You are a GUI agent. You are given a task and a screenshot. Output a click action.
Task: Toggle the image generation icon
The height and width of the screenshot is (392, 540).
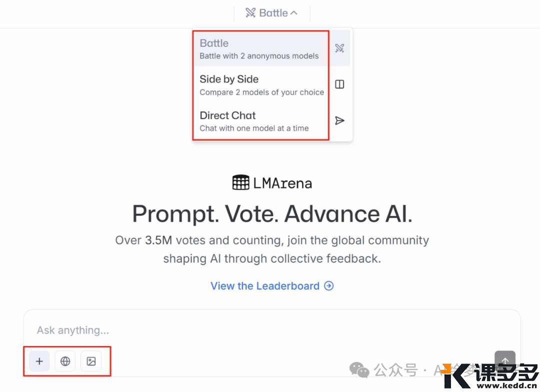[x=91, y=361]
